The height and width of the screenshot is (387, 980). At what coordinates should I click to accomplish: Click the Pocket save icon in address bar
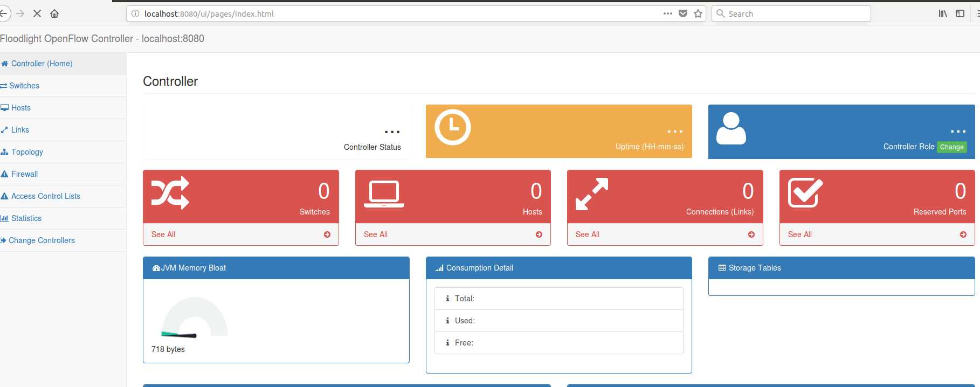(683, 13)
